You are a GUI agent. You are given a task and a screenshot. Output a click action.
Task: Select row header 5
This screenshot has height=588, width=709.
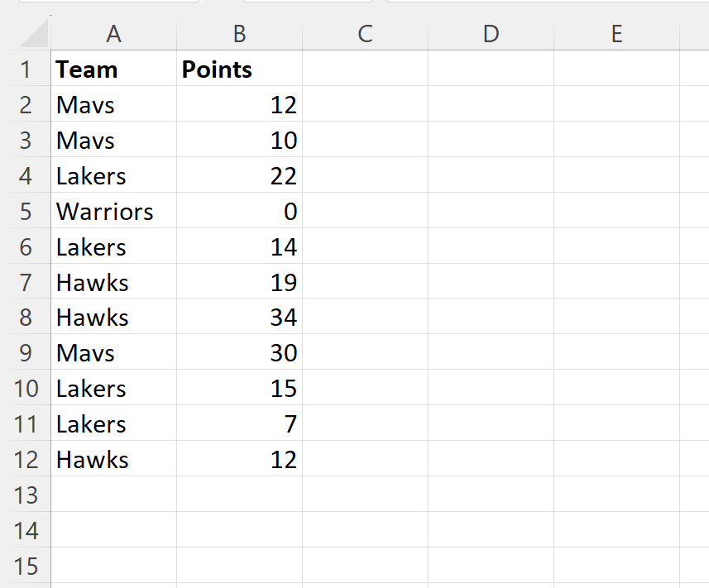click(x=27, y=211)
